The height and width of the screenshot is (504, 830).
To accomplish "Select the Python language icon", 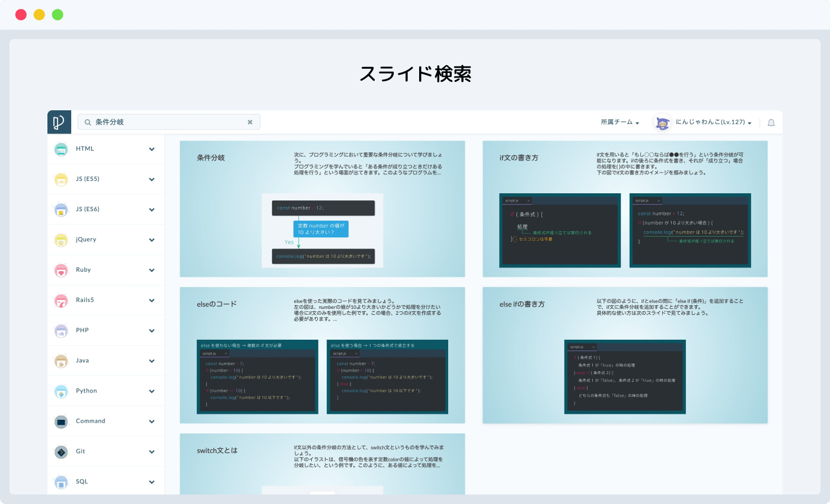I will pos(61,391).
